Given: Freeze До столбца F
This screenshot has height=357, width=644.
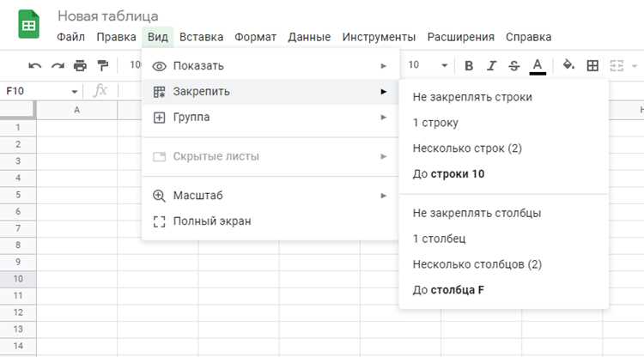Looking at the screenshot, I should pyautogui.click(x=503, y=290).
